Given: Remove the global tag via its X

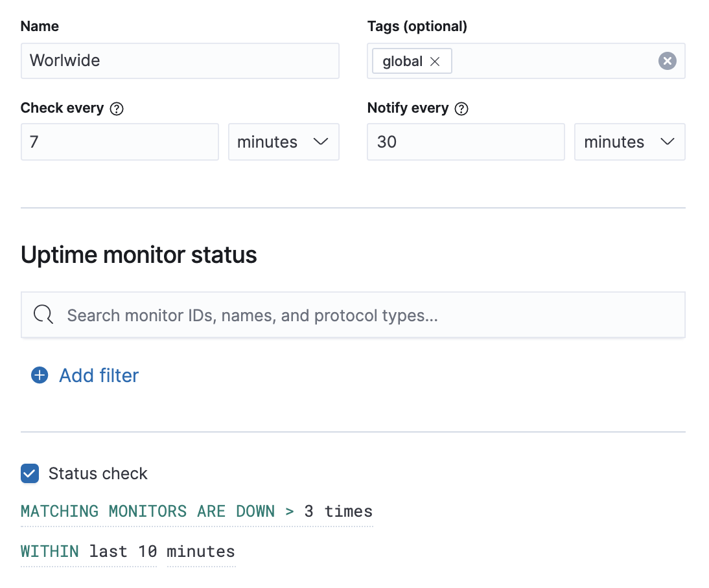Looking at the screenshot, I should (x=436, y=60).
